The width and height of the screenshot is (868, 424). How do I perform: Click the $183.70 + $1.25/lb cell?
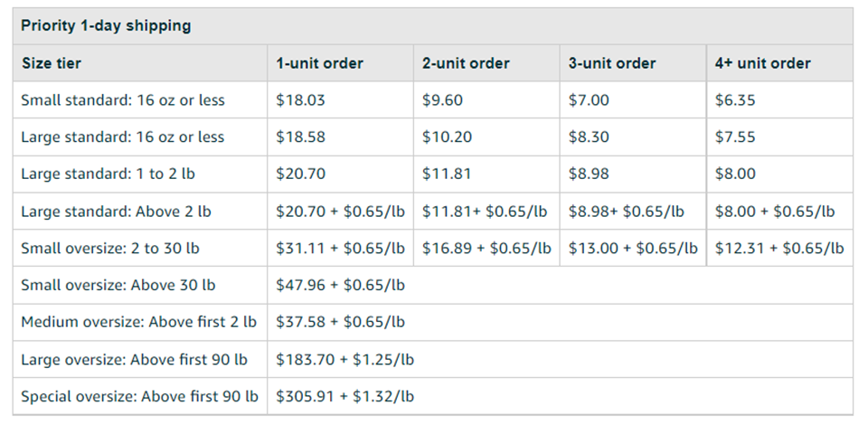coord(344,359)
